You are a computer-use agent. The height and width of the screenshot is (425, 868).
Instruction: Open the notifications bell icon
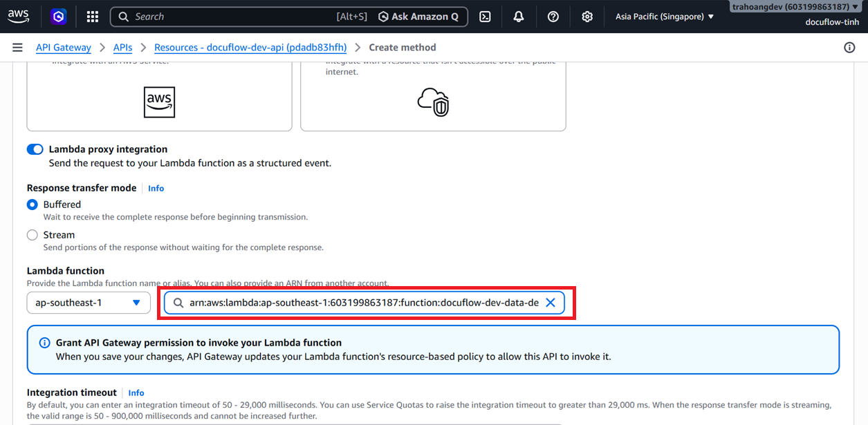tap(519, 17)
